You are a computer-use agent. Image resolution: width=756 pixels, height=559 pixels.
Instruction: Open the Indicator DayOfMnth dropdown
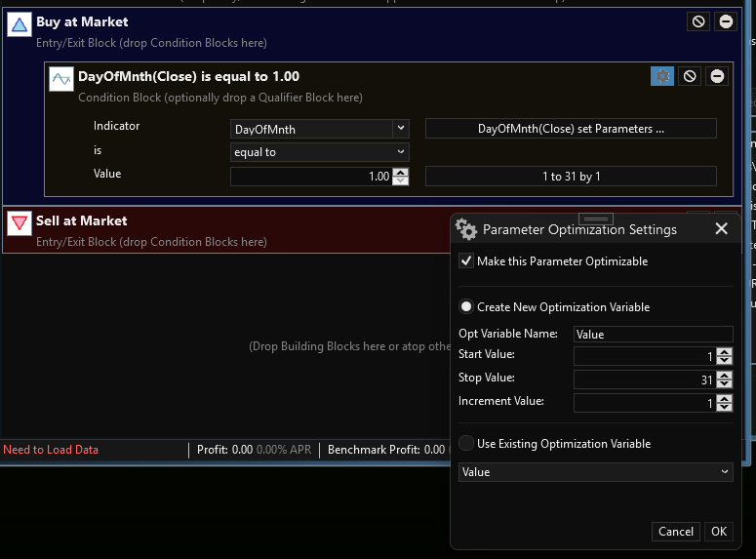[x=400, y=129]
